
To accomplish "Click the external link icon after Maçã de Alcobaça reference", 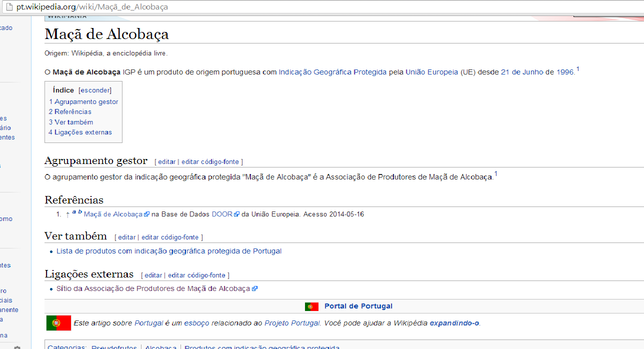I will [x=146, y=214].
